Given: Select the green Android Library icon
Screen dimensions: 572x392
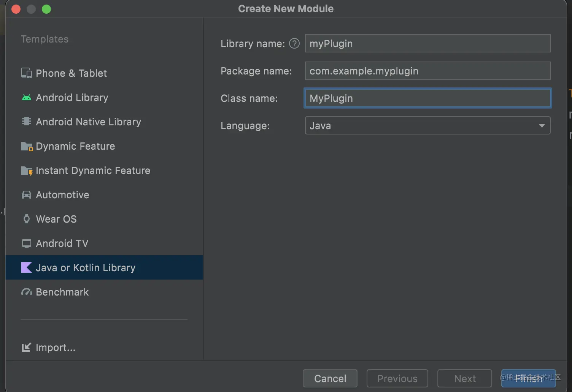Looking at the screenshot, I should coord(26,98).
